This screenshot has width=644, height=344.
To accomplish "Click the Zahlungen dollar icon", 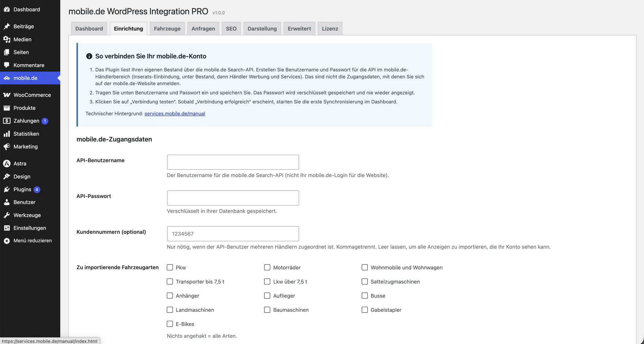I will point(7,121).
